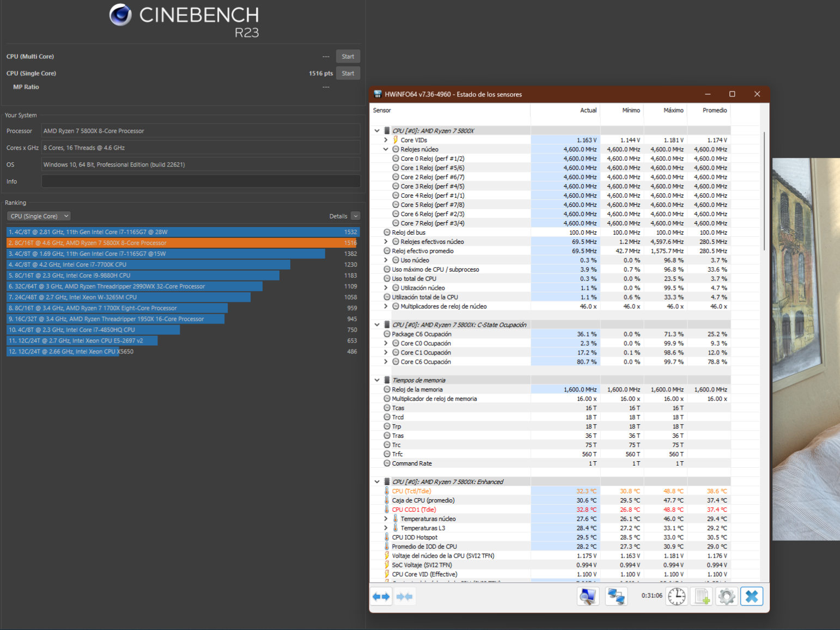The height and width of the screenshot is (630, 840).
Task: Start the CPU (Multi Core) test
Action: click(348, 57)
